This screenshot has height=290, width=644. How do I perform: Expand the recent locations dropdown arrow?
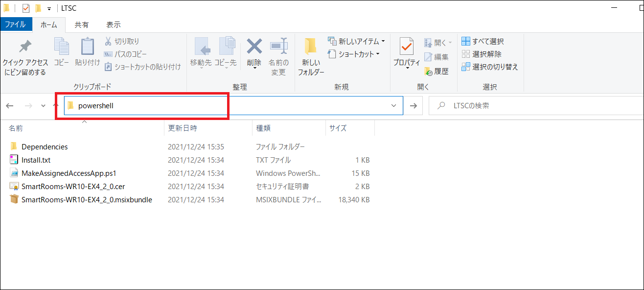[x=43, y=106]
